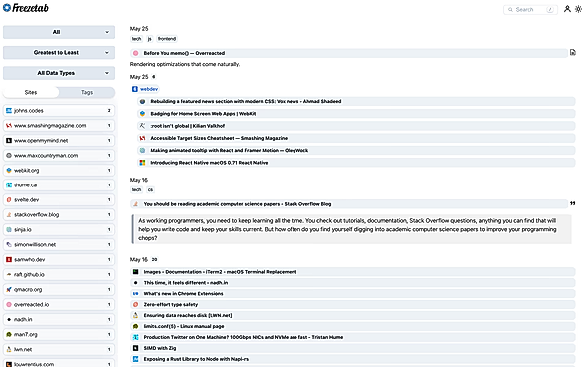Open SIMD with Zig entry
This screenshot has height=367, width=588.
click(352, 348)
